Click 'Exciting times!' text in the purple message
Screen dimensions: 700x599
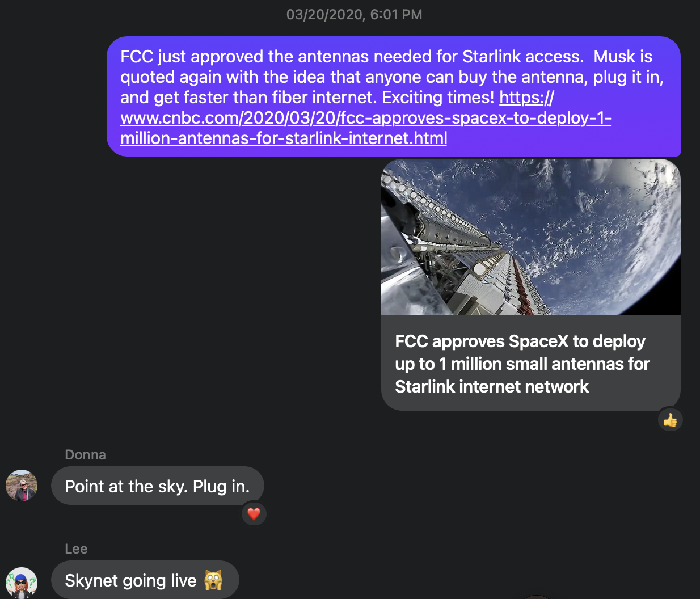438,98
